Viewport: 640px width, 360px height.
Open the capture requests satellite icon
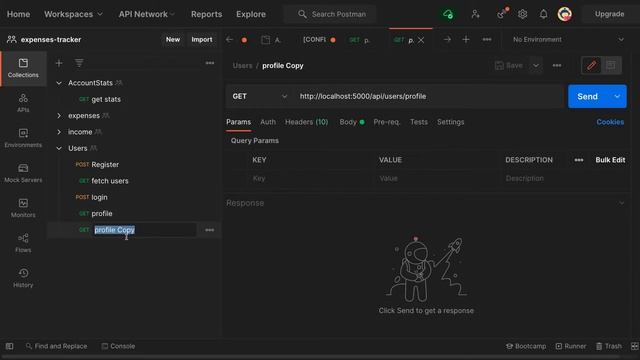pyautogui.click(x=502, y=14)
